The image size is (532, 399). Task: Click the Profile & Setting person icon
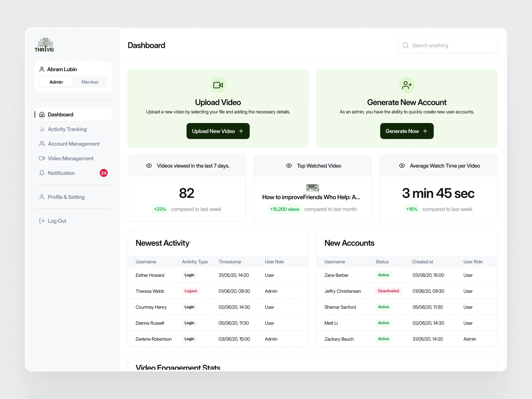pos(42,197)
